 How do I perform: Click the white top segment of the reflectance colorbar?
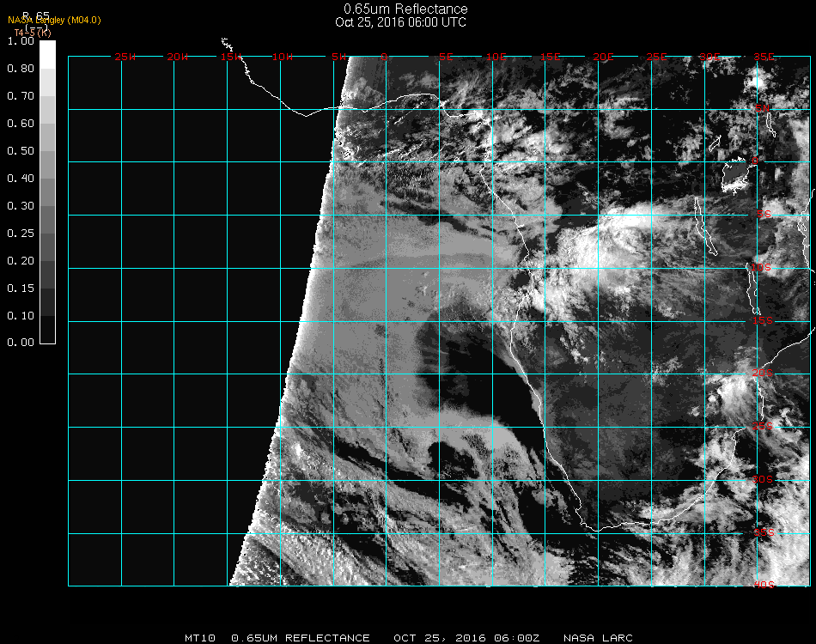48,53
